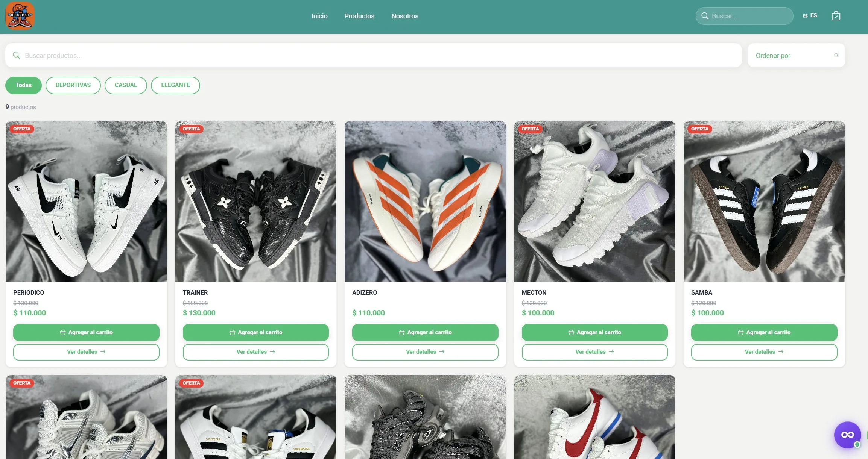Go to Inicio page
This screenshot has width=868, height=459.
point(319,16)
